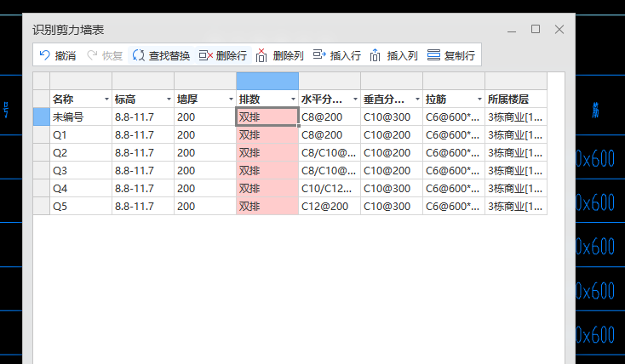Select the 双排 cell in 未编号 row

(267, 117)
